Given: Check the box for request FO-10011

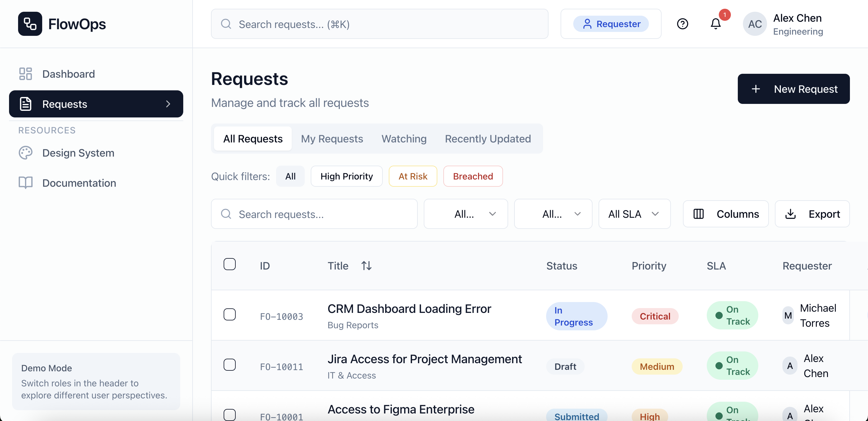Looking at the screenshot, I should tap(229, 365).
